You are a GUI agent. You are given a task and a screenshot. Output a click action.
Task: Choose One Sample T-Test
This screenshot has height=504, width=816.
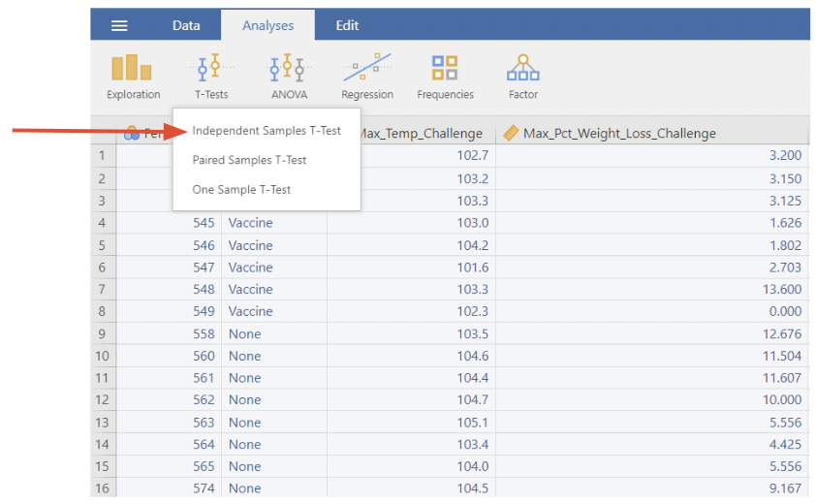(241, 190)
